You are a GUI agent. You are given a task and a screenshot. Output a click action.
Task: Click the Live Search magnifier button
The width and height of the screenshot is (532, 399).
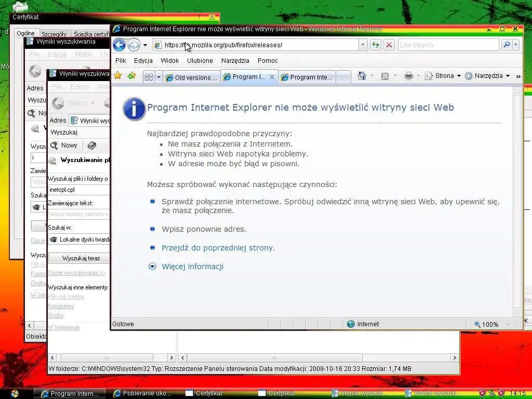507,45
